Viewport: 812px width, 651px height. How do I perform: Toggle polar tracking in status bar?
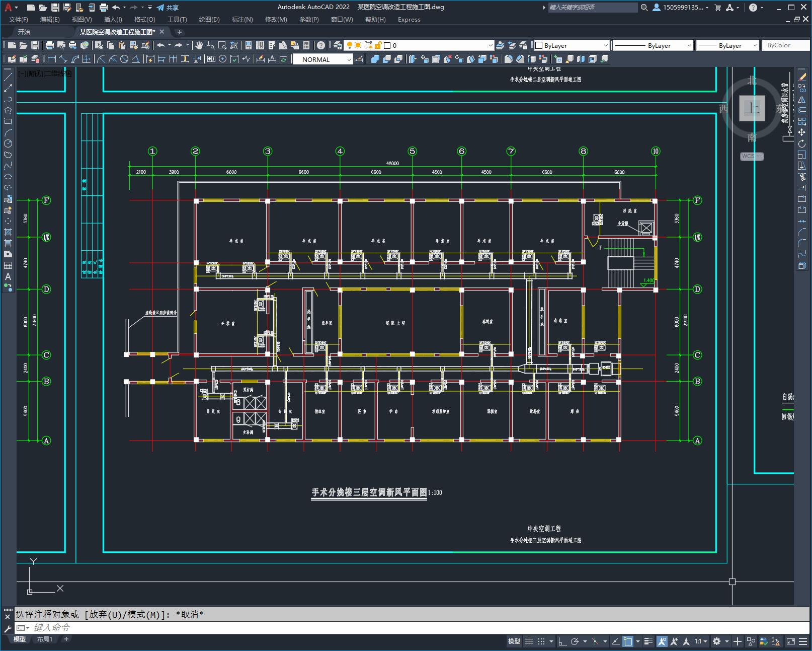click(575, 641)
